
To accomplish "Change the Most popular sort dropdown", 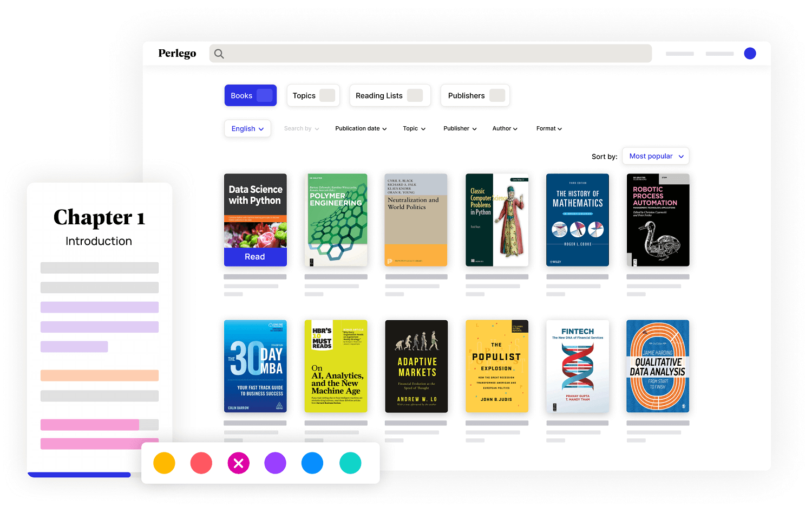I will [656, 156].
